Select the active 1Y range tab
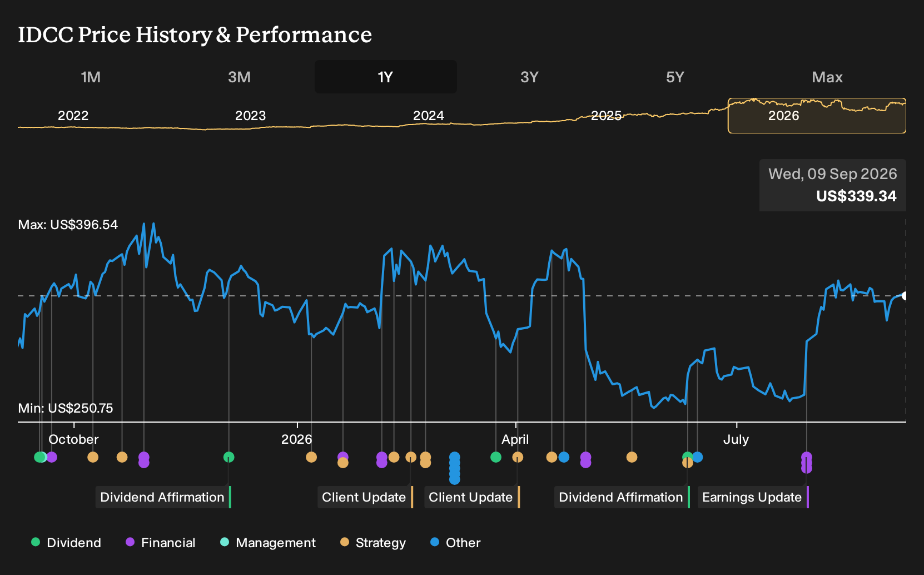924x575 pixels. tap(385, 77)
